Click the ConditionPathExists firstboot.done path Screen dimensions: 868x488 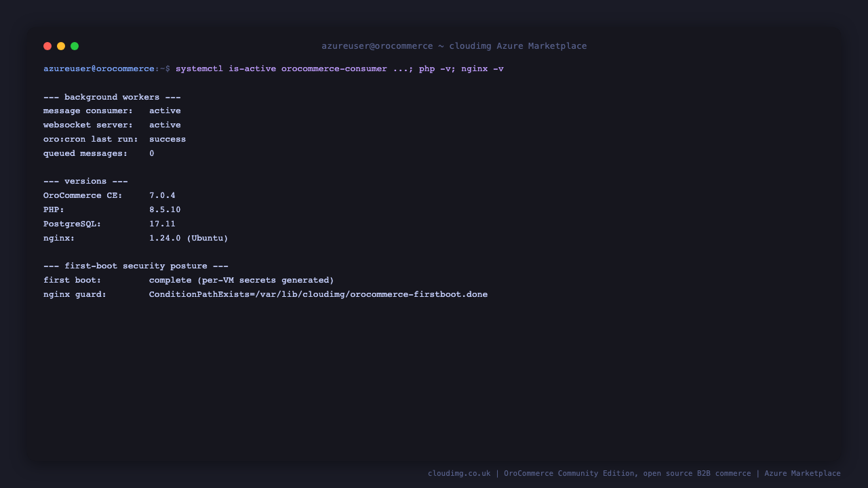coord(318,295)
